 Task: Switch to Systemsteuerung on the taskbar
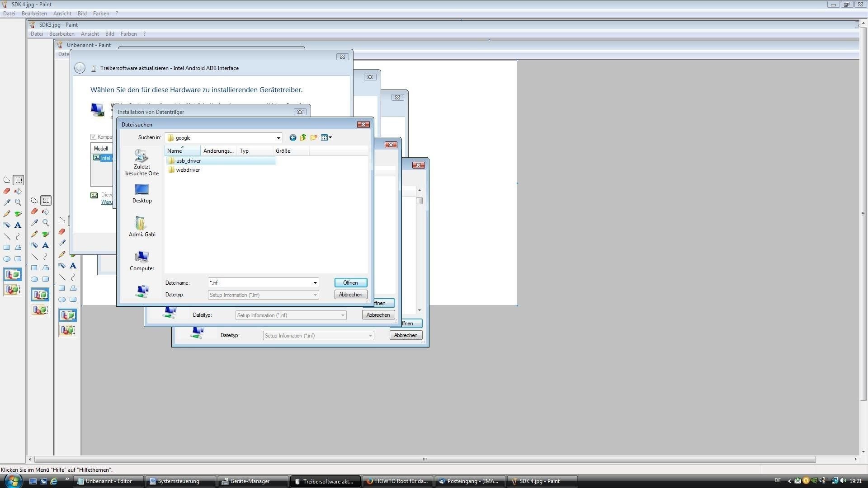180,481
